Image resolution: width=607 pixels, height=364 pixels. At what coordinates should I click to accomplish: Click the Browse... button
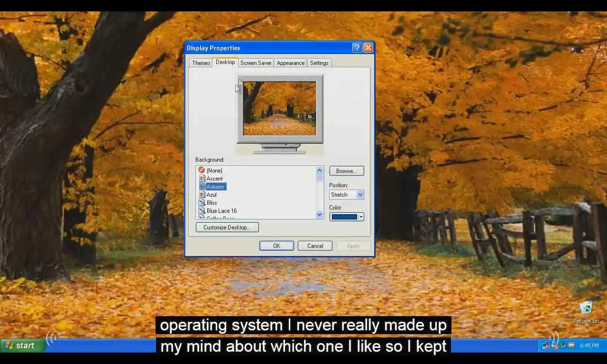[347, 171]
